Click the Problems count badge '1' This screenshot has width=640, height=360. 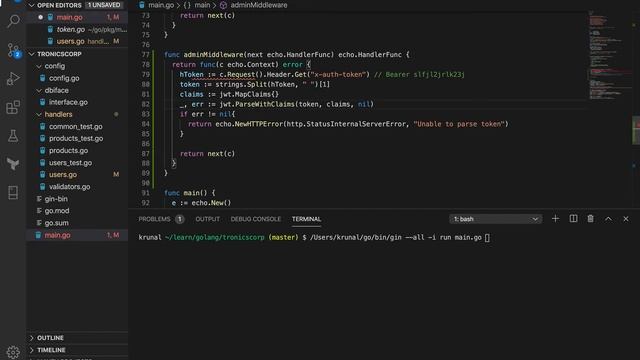180,219
